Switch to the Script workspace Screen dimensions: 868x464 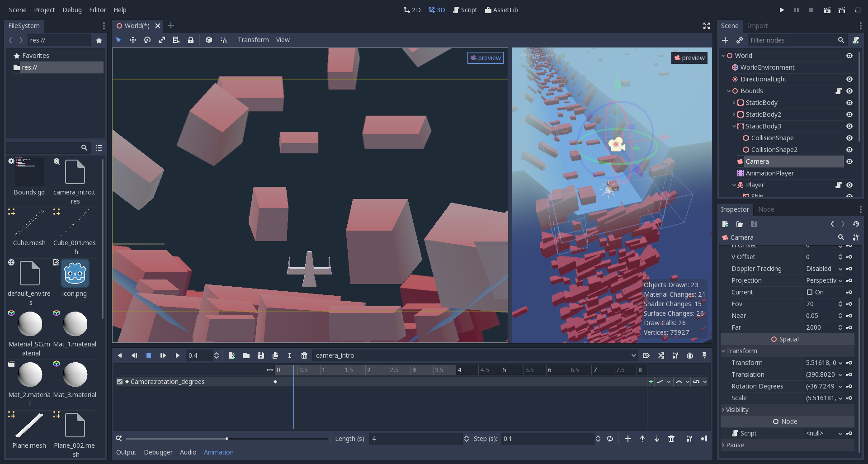[465, 10]
